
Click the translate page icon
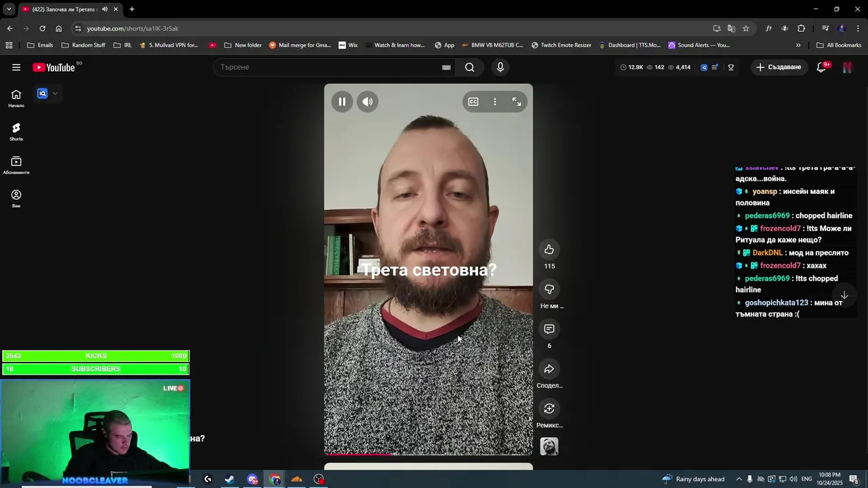click(x=731, y=28)
